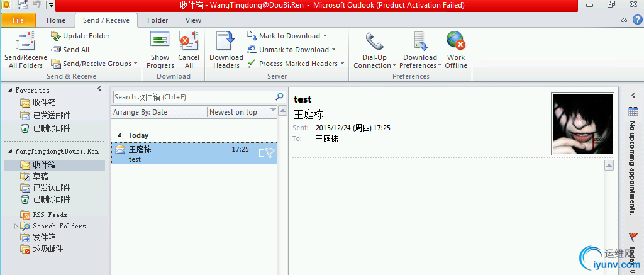644x275 pixels.
Task: Click the Search 收件箱 input field
Action: tap(194, 97)
